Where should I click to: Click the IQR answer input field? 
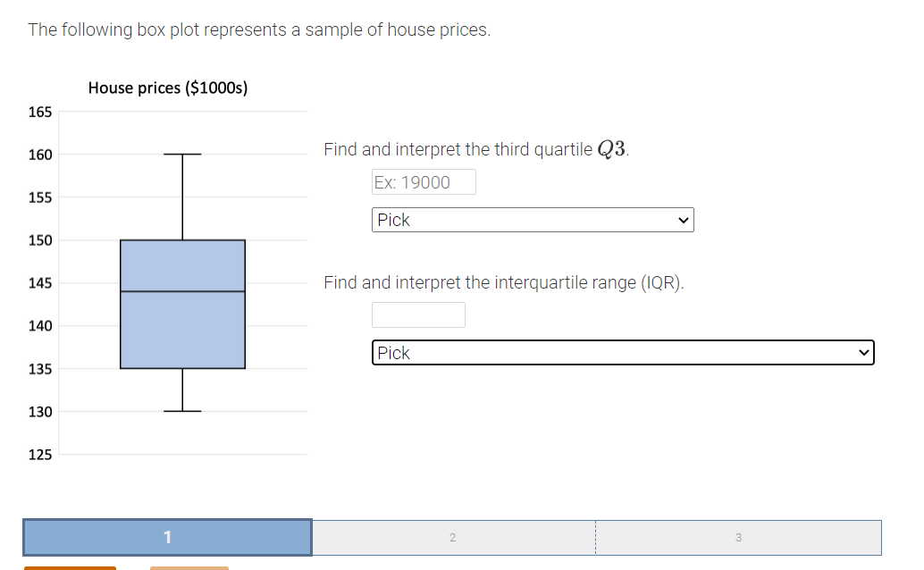pos(418,314)
